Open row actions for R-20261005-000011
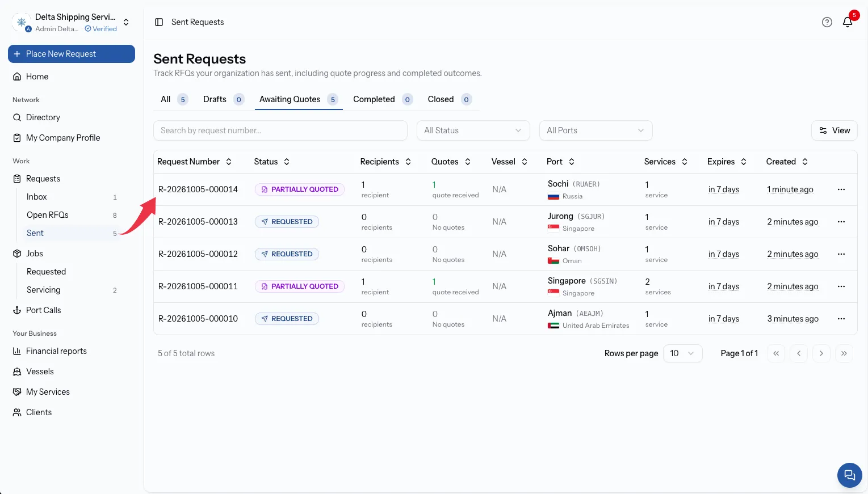Viewport: 868px width, 494px height. [x=841, y=286]
